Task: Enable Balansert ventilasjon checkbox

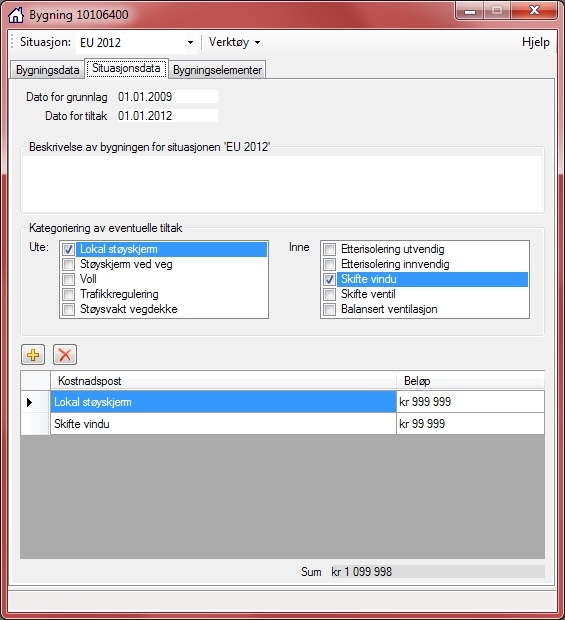Action: pyautogui.click(x=329, y=309)
